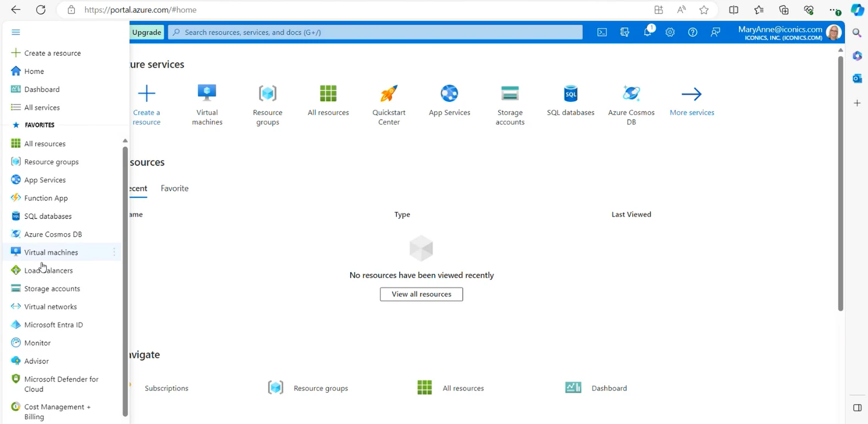This screenshot has width=868, height=424.
Task: Click the Help question mark icon
Action: click(692, 32)
